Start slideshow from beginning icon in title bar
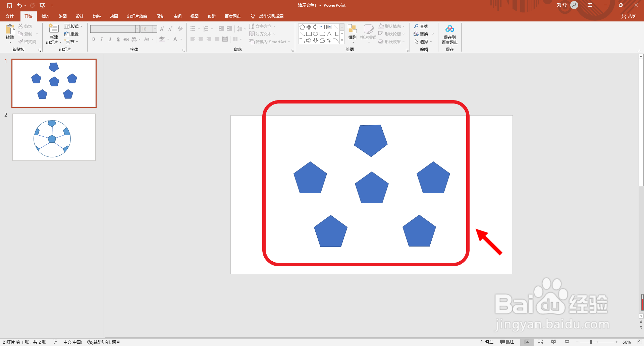The image size is (644, 346). pos(42,5)
